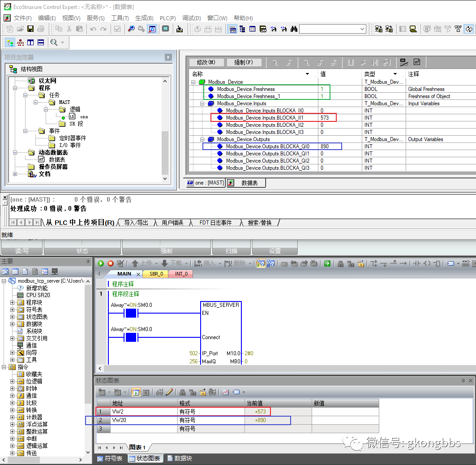Click the chart status start icon
476x465 pixels.
click(136, 392)
